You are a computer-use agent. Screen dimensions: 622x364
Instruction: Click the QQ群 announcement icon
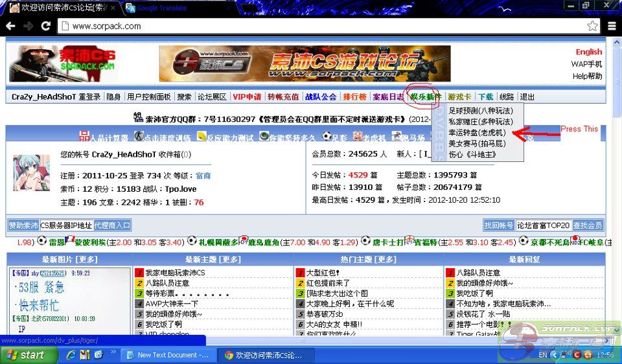(x=138, y=117)
